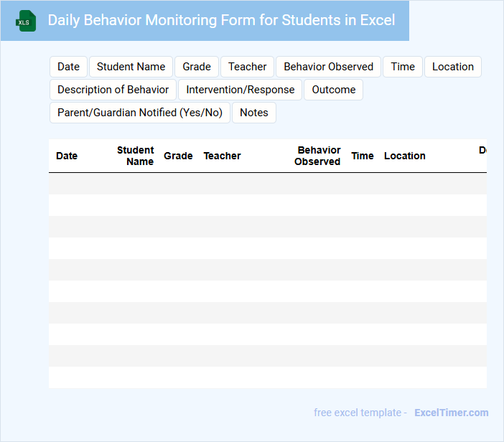Choose the Grade tag
This screenshot has height=442, width=504.
coord(196,67)
